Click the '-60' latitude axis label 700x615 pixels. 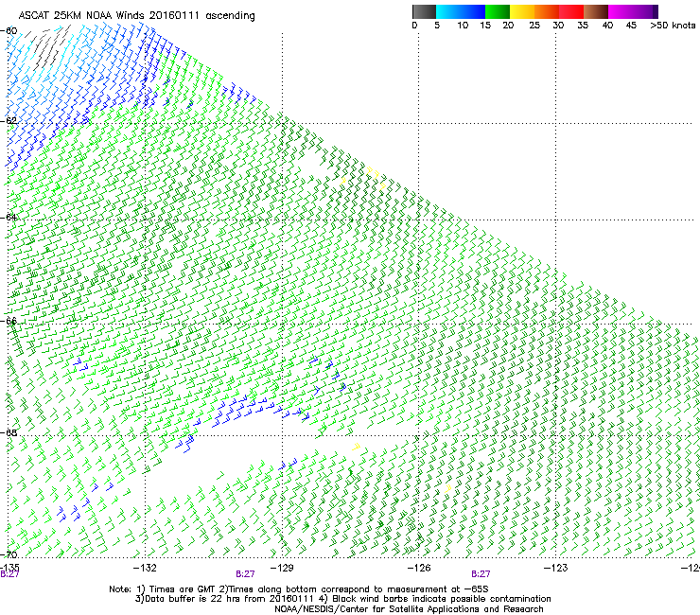[9, 31]
